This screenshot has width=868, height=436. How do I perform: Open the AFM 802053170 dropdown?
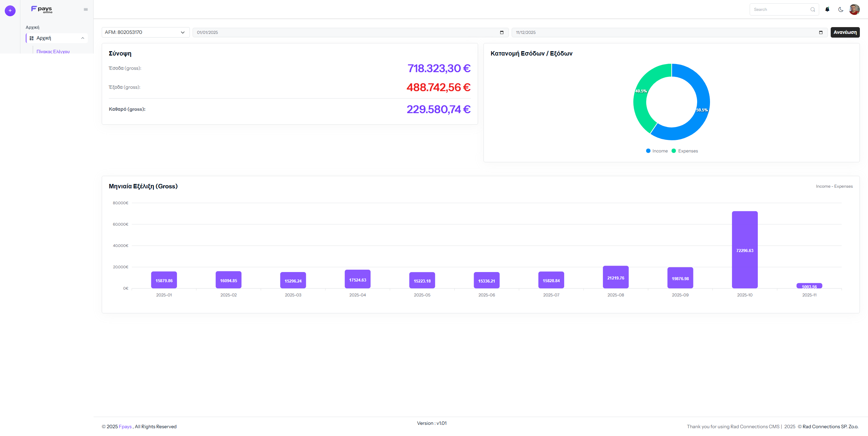[145, 33]
